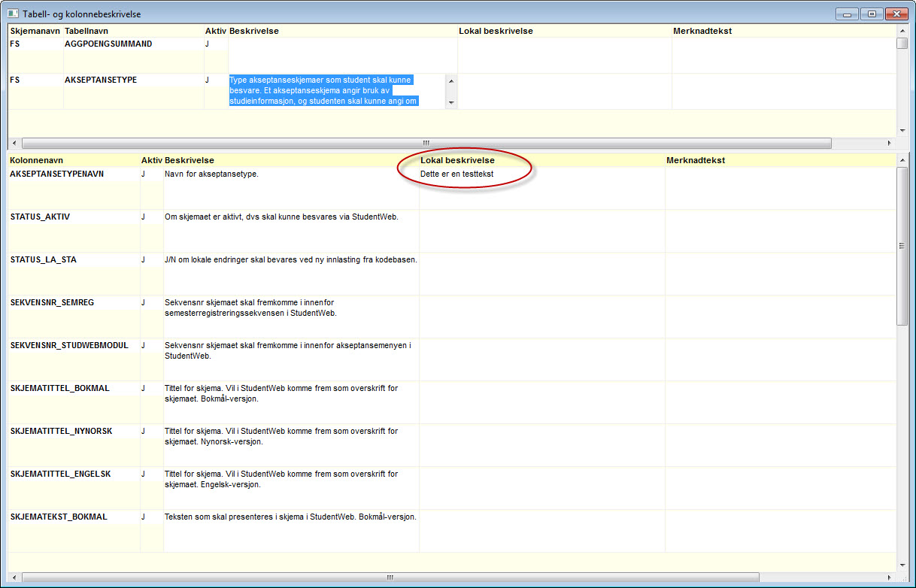Maximize the Tabell- og kolonnebeskrivelse window
916x588 pixels.
point(872,14)
